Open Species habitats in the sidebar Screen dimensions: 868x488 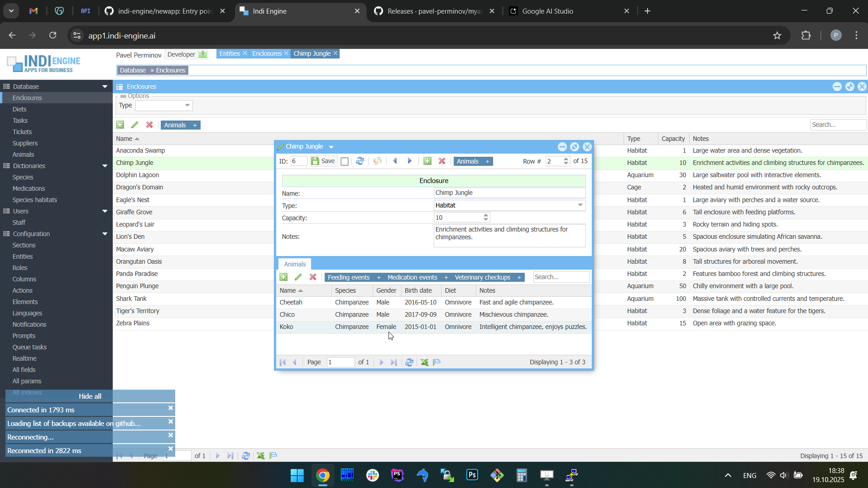click(x=35, y=200)
